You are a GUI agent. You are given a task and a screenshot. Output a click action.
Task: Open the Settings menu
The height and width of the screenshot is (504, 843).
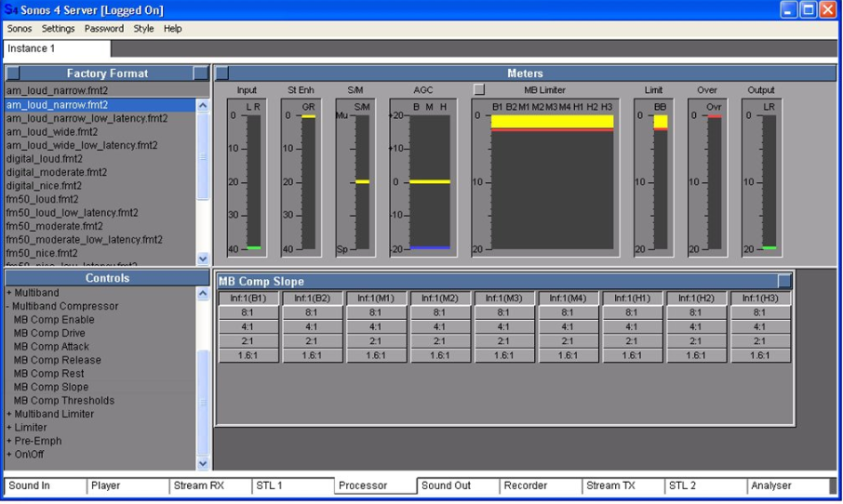58,29
